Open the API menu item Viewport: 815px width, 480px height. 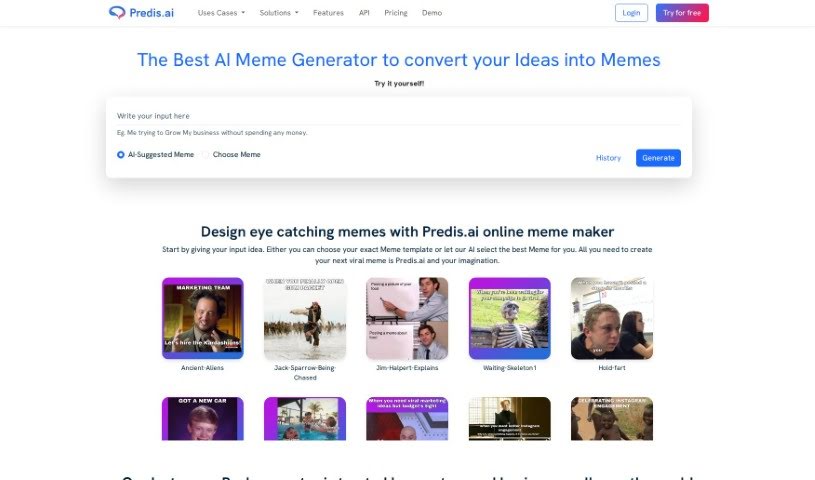tap(364, 13)
